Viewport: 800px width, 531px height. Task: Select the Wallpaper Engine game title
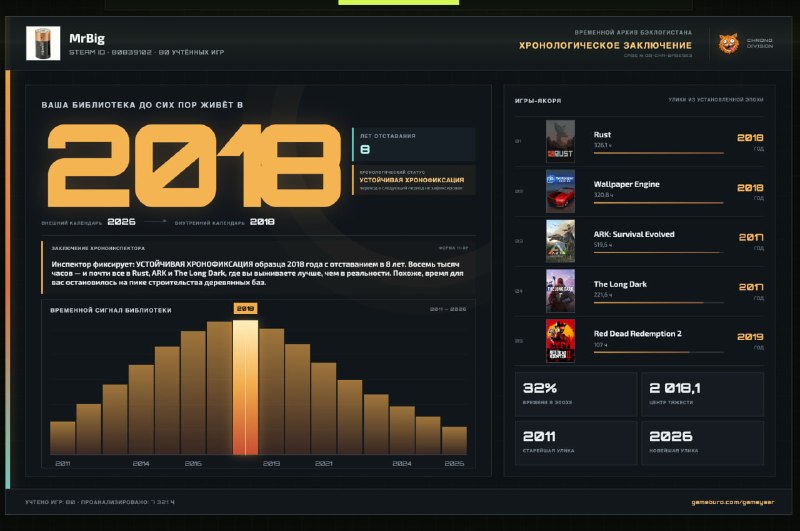[627, 184]
